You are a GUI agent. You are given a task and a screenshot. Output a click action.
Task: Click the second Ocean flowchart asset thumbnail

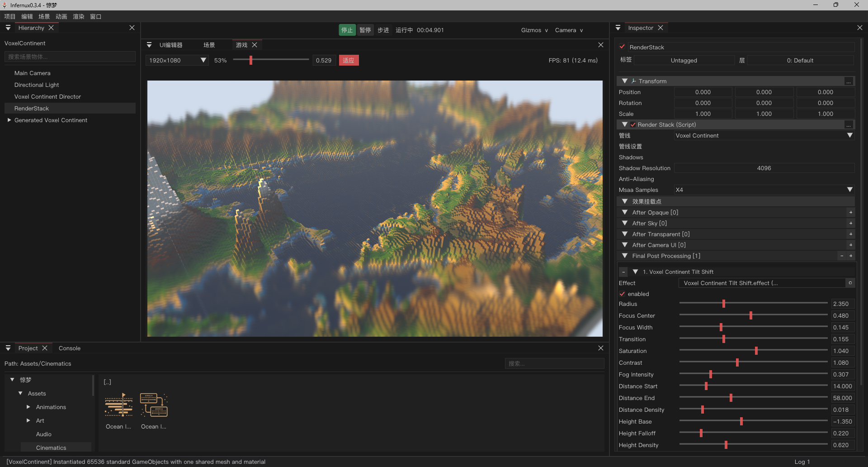154,405
